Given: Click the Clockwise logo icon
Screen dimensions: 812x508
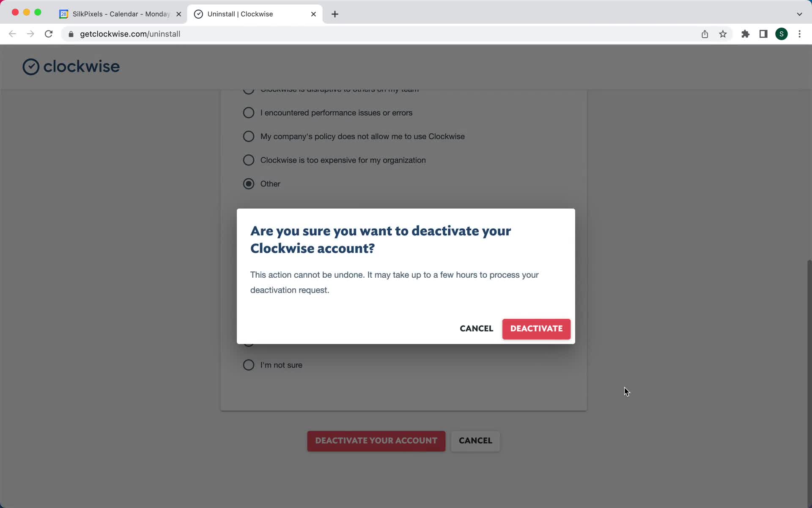Looking at the screenshot, I should (30, 66).
